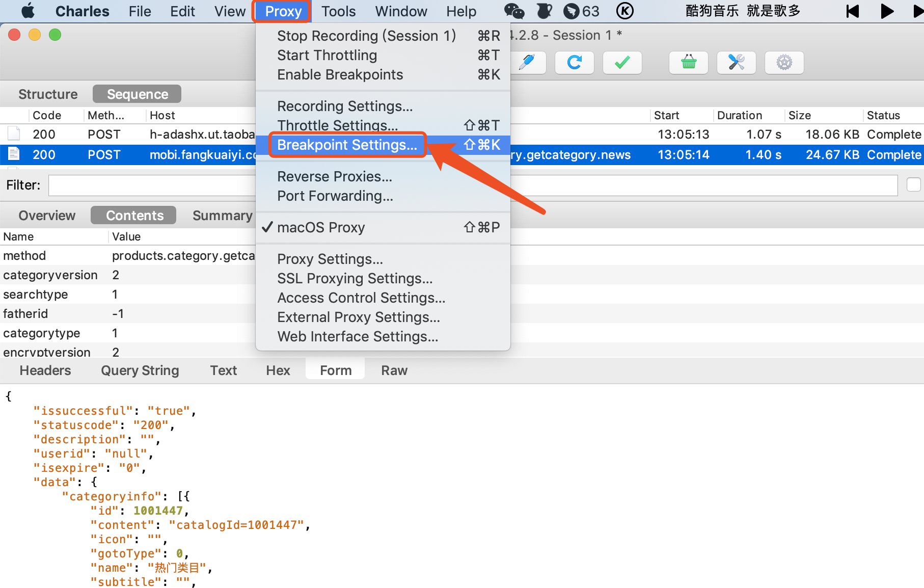Switch to the Form tab
924x588 pixels.
pyautogui.click(x=336, y=370)
